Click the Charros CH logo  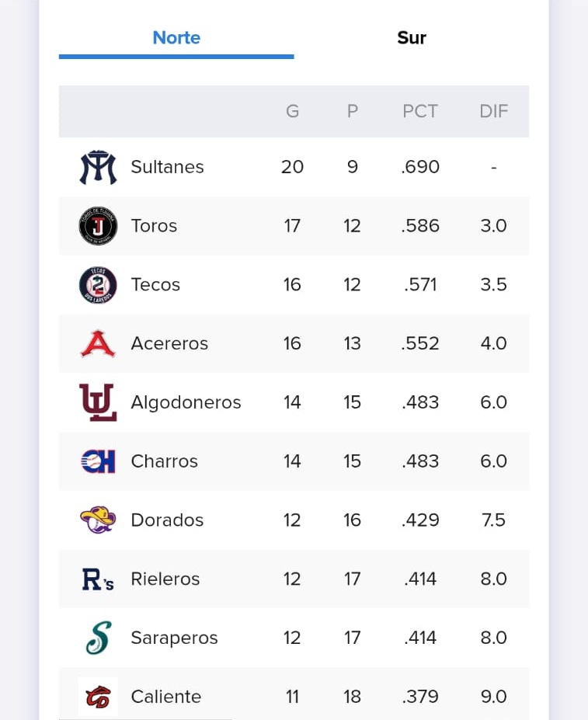98,461
